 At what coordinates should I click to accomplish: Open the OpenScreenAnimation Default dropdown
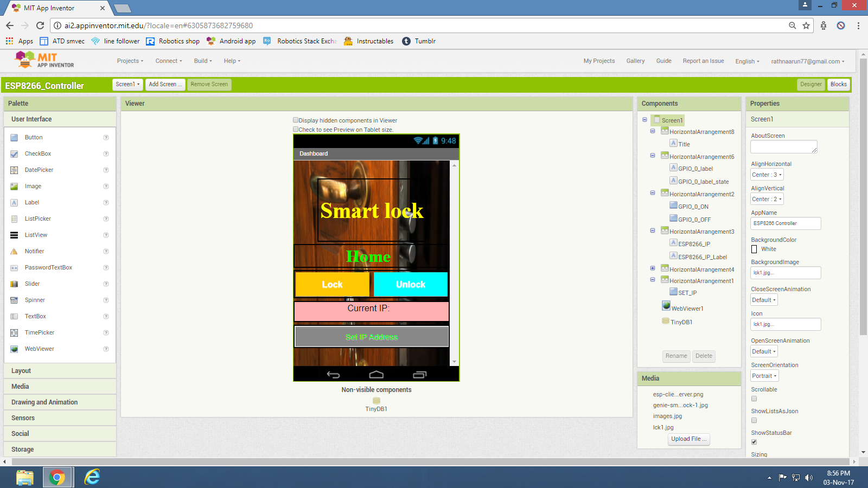coord(764,351)
